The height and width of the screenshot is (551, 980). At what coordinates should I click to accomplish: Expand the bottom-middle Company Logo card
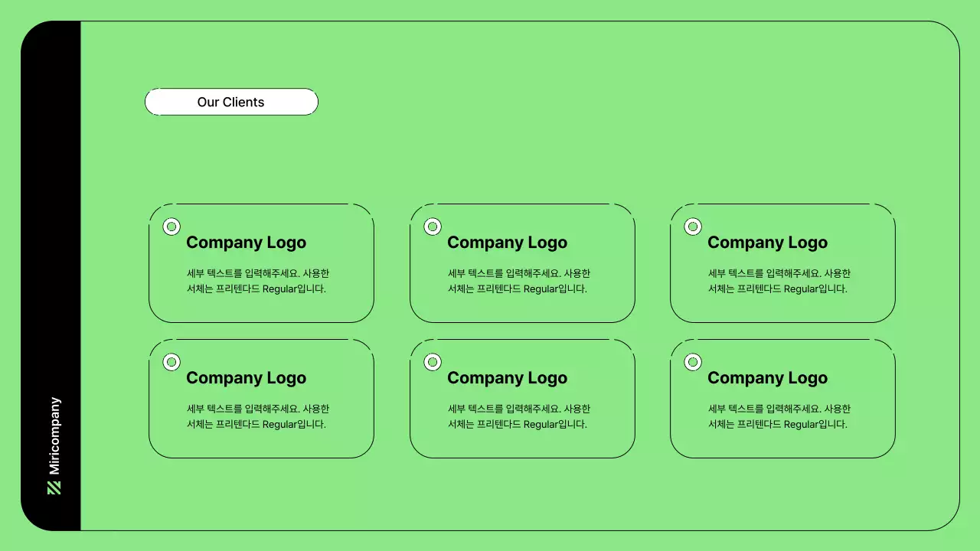[522, 398]
